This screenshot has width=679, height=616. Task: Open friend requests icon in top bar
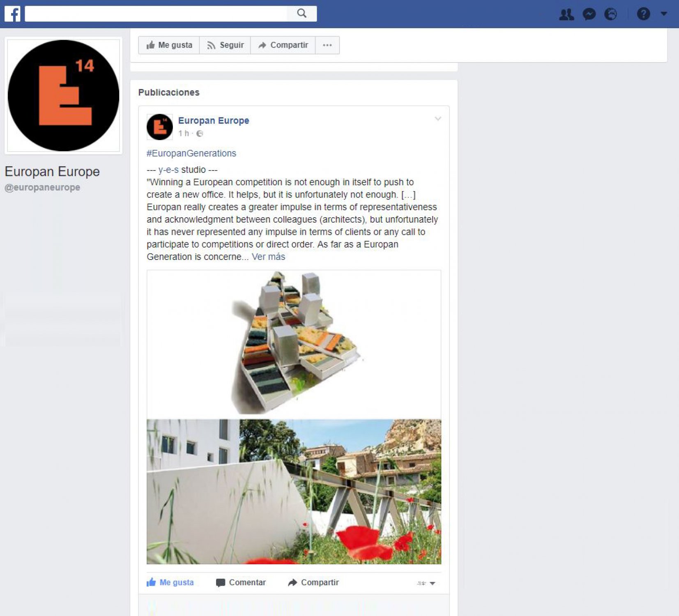pos(566,14)
